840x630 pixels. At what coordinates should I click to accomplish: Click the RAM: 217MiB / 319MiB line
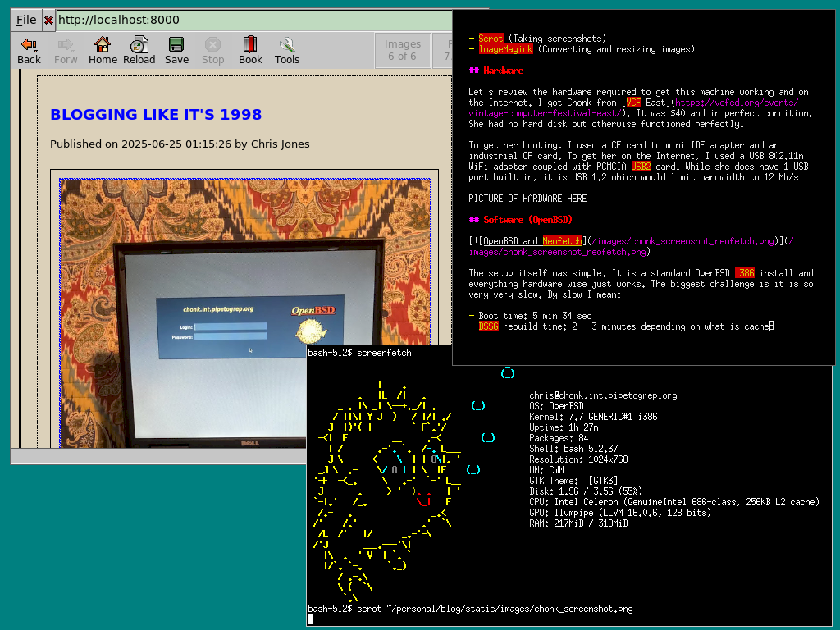(578, 523)
